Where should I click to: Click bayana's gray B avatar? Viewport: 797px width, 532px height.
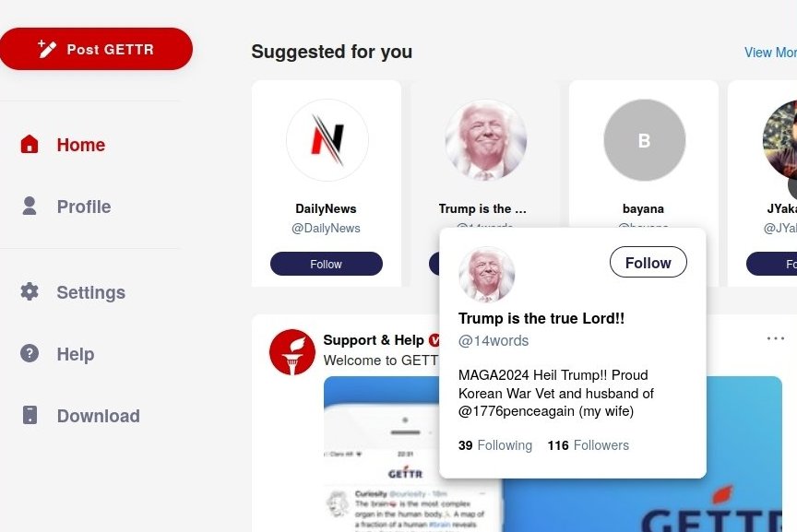click(644, 140)
